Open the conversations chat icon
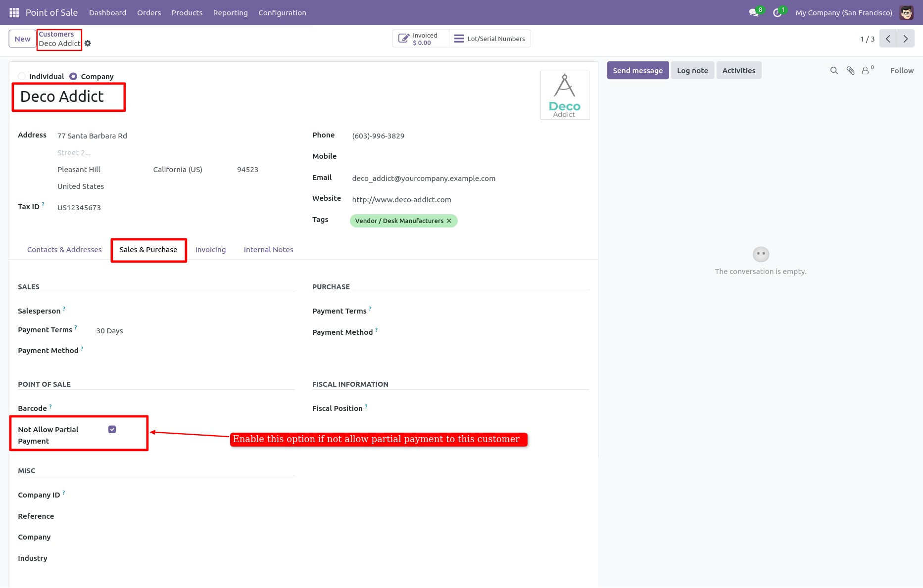Screen dimensions: 923x588 tap(754, 13)
